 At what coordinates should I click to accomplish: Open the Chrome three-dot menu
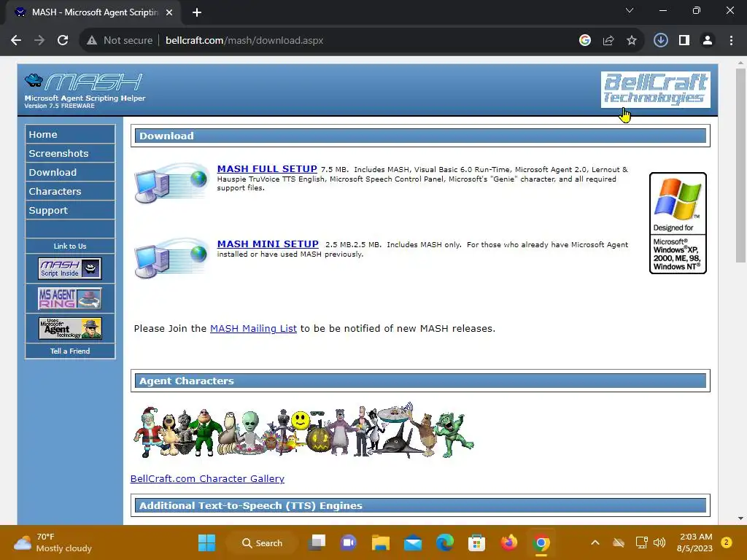pyautogui.click(x=731, y=41)
